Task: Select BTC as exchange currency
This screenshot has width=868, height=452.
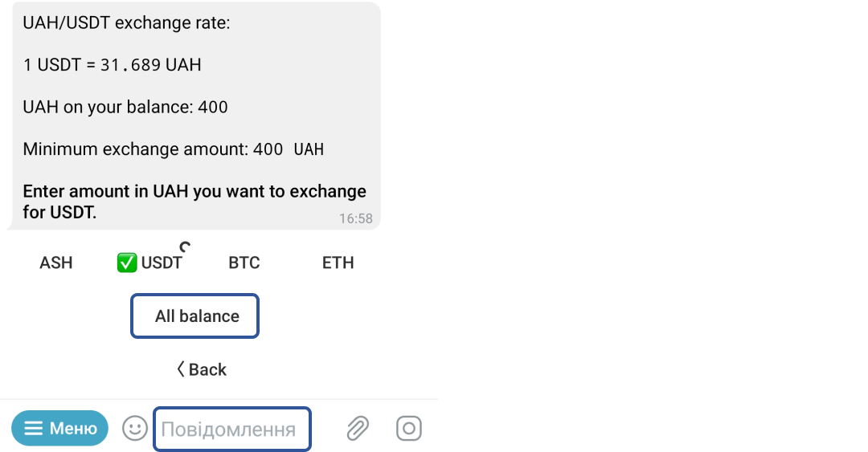Action: [244, 263]
